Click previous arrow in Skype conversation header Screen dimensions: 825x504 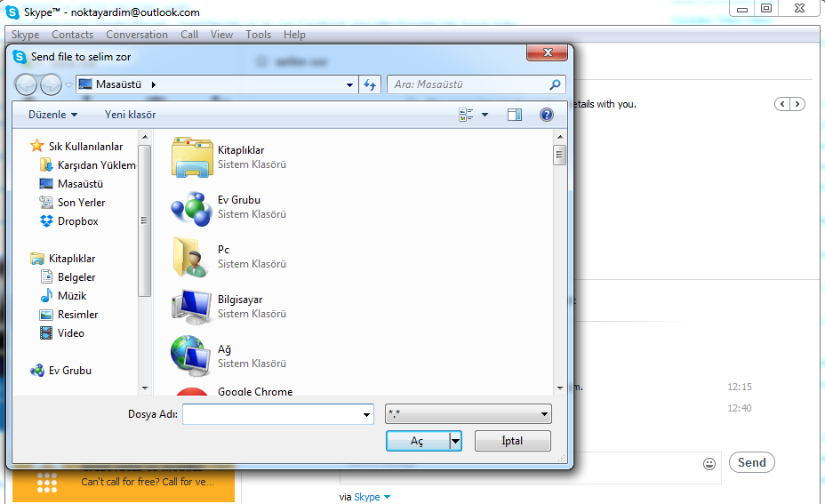tap(782, 104)
